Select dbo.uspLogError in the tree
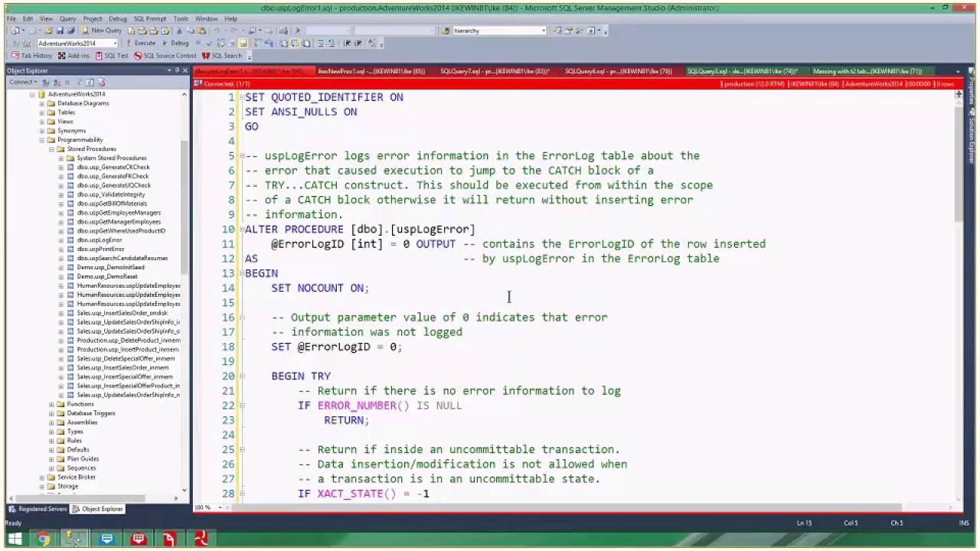 100,240
